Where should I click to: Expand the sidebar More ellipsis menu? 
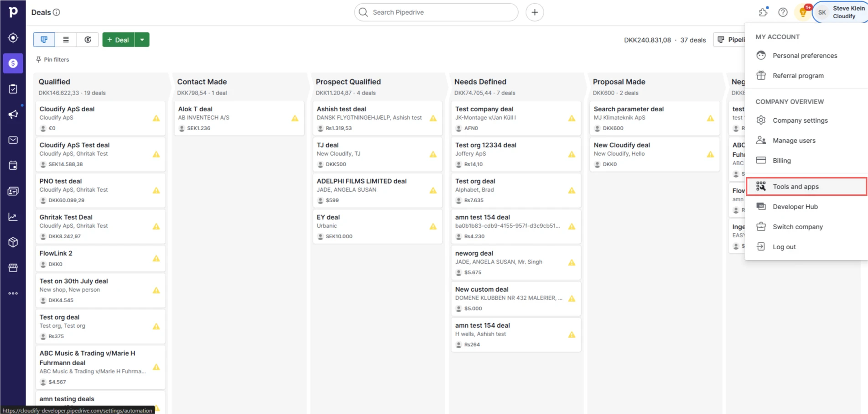click(x=13, y=293)
